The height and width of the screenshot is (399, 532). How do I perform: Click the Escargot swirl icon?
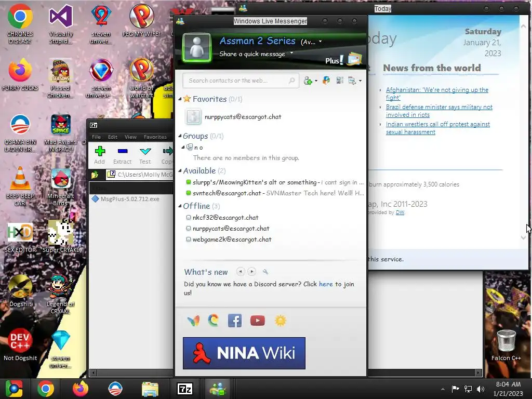tap(214, 321)
